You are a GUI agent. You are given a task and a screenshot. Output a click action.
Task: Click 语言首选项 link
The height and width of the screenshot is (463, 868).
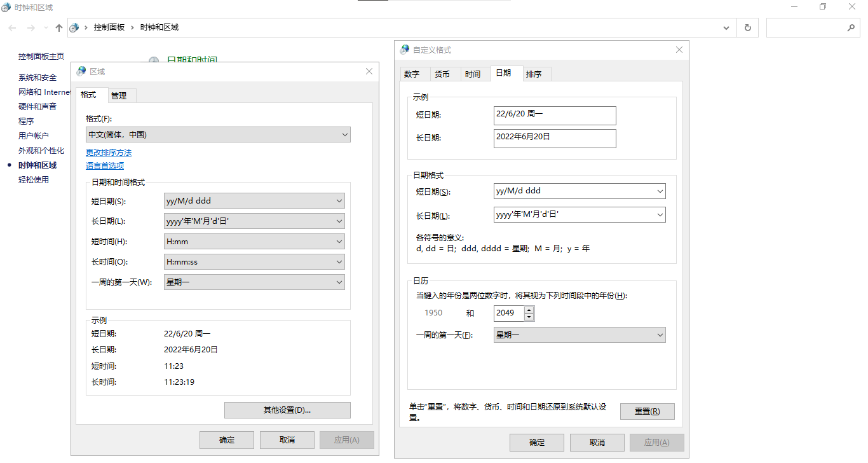coord(105,166)
